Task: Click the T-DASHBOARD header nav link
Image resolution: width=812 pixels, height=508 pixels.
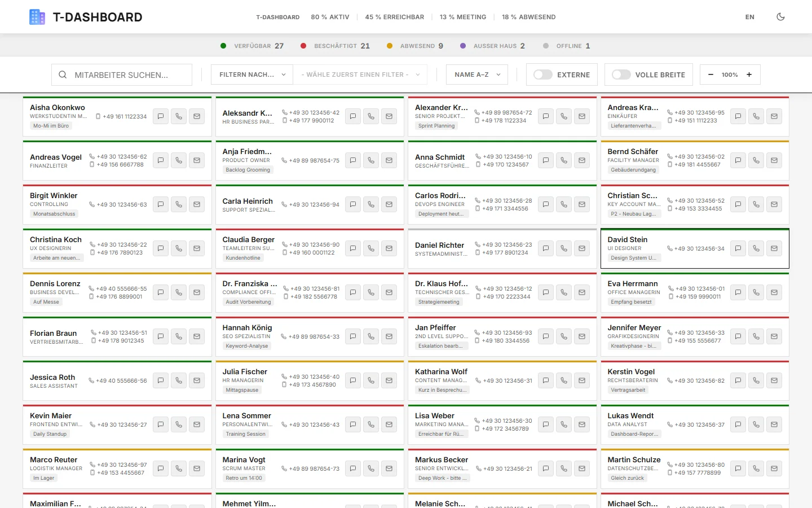Action: (x=277, y=17)
